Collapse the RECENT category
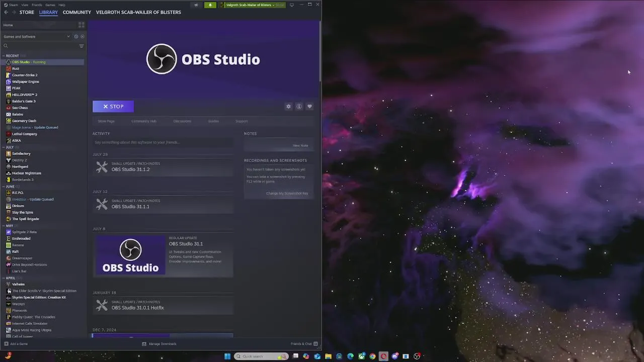 click(x=4, y=56)
